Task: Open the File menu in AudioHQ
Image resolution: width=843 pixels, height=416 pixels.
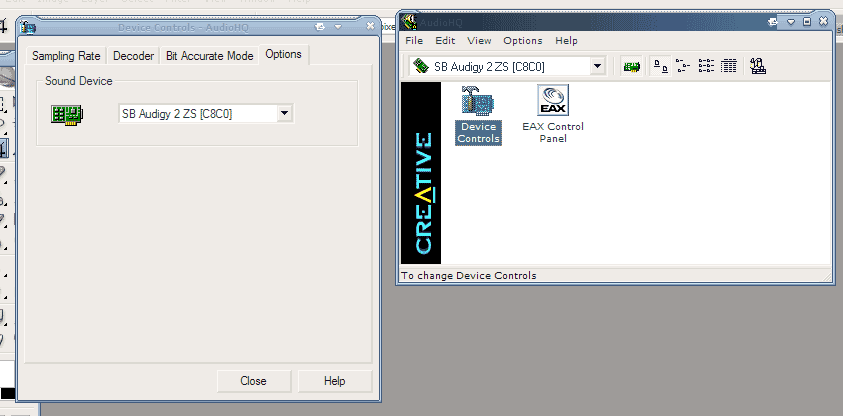Action: tap(414, 40)
